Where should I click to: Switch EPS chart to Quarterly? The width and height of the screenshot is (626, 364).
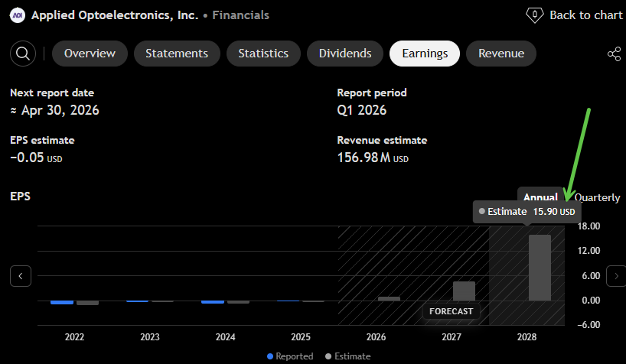pos(597,197)
